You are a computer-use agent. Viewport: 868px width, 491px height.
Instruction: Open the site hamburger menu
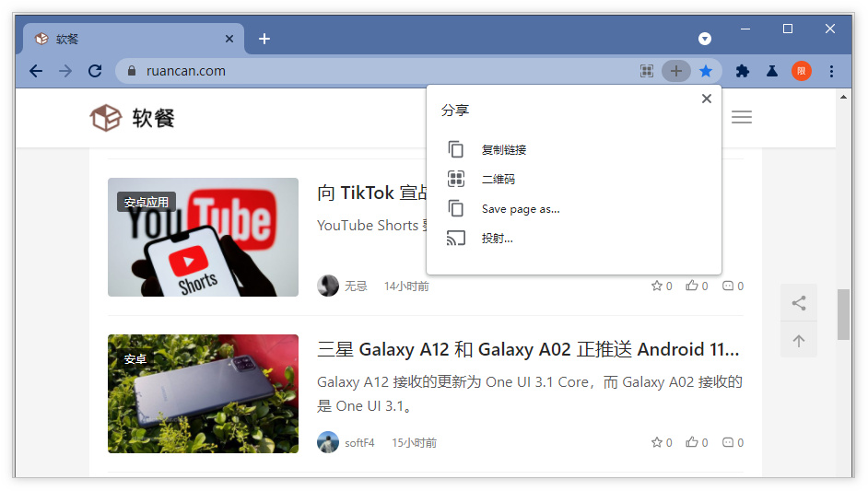pos(742,117)
